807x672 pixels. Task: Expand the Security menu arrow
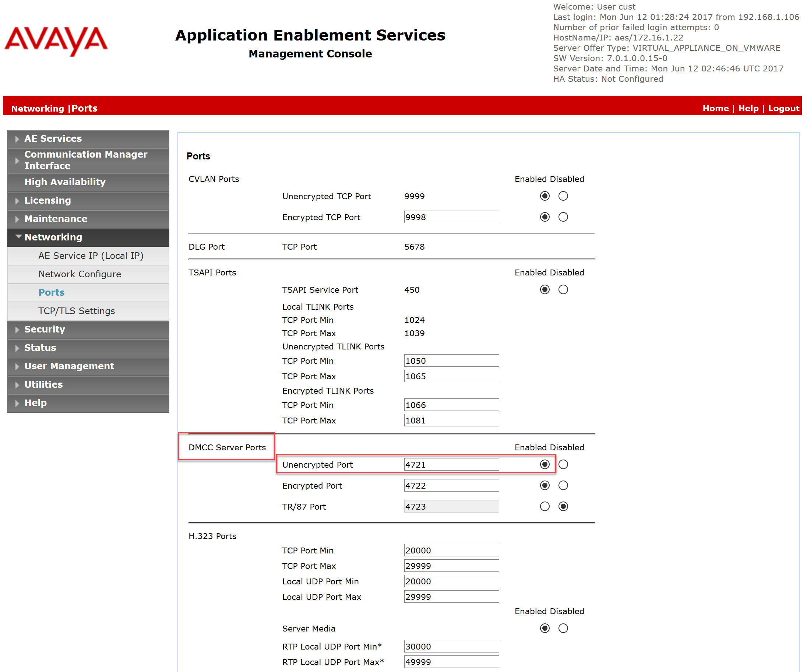click(17, 330)
